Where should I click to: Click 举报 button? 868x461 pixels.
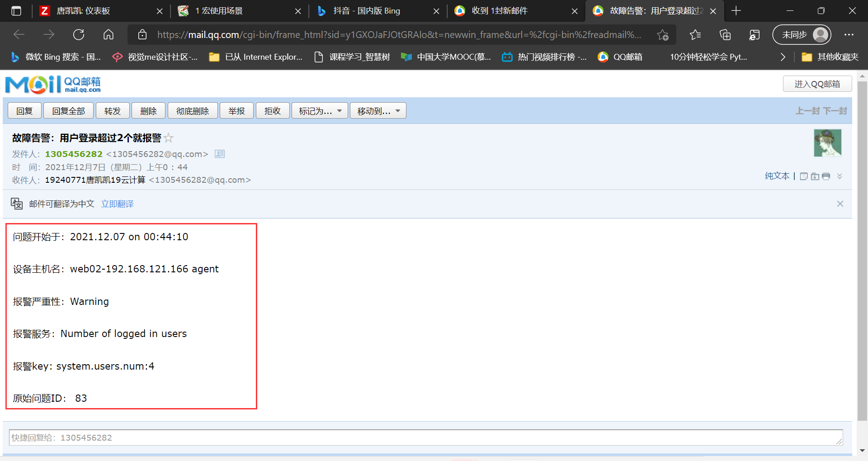236,111
